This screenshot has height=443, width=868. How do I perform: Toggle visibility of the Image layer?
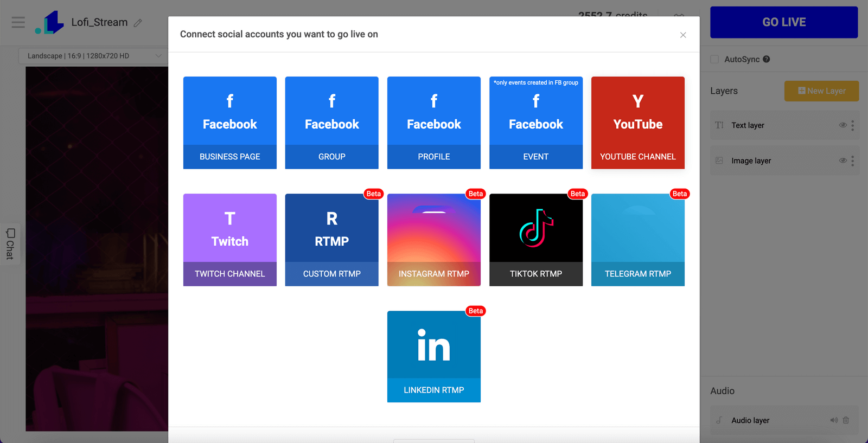pyautogui.click(x=843, y=160)
